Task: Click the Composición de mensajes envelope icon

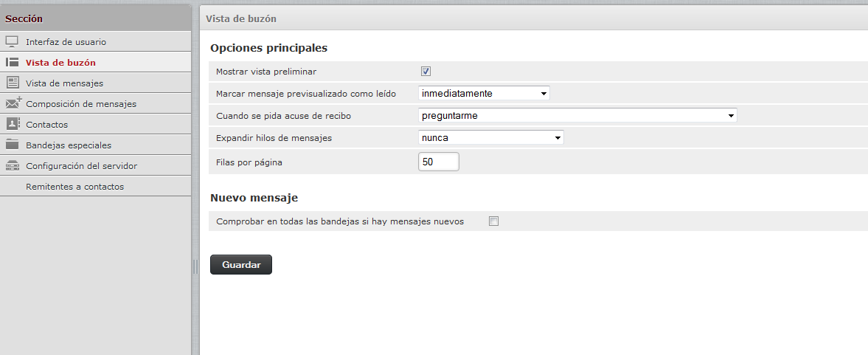Action: point(14,103)
